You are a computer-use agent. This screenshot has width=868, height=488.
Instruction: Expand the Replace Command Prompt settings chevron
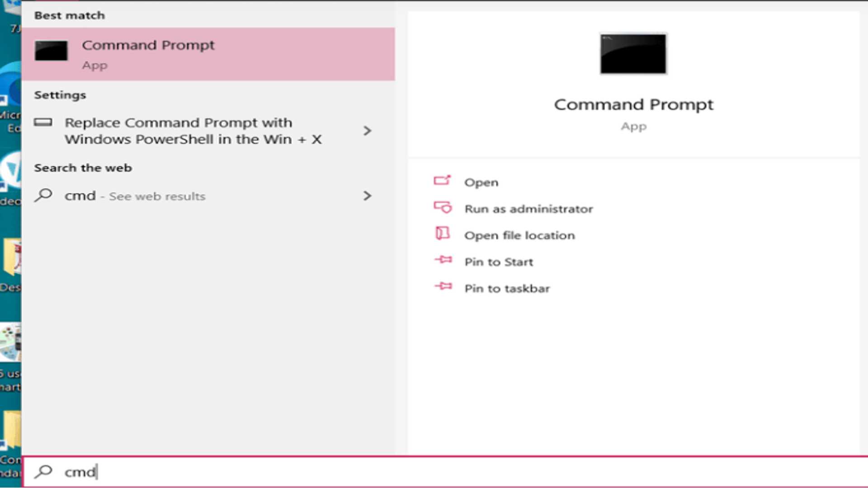tap(368, 131)
